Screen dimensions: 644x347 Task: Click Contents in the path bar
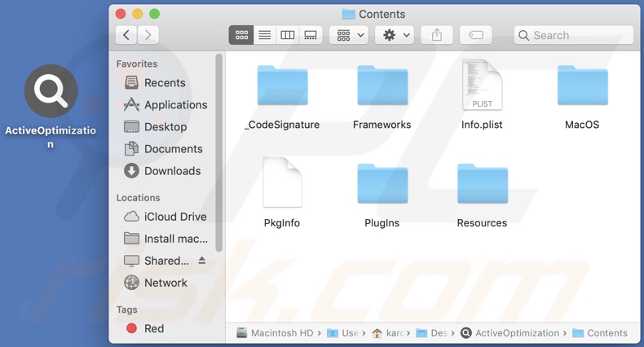pos(600,333)
